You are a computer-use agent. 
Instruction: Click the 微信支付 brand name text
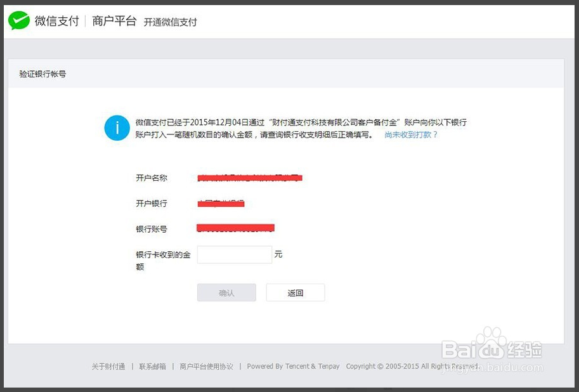pos(57,21)
